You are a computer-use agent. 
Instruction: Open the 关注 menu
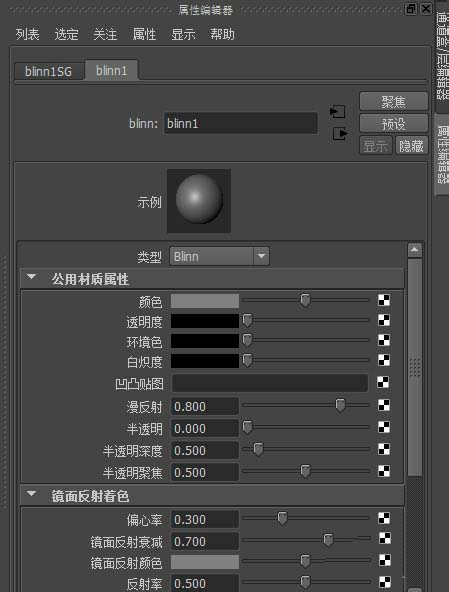105,35
